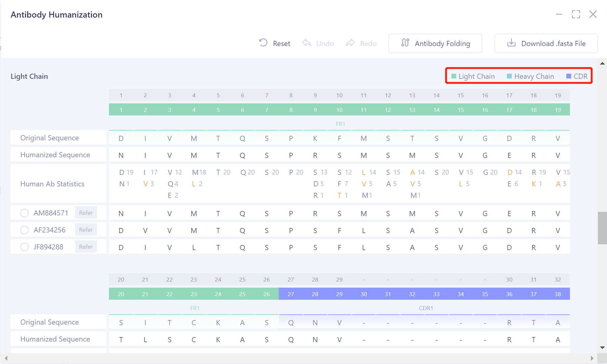
Task: Click the Reset circular arrow icon
Action: (263, 43)
